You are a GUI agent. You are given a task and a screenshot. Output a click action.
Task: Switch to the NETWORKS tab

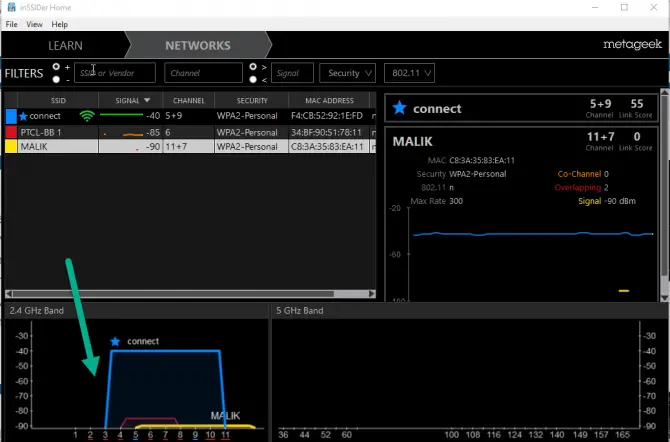coord(198,45)
